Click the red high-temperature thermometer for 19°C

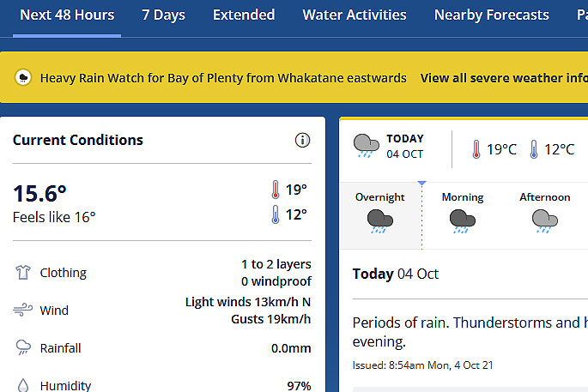476,149
